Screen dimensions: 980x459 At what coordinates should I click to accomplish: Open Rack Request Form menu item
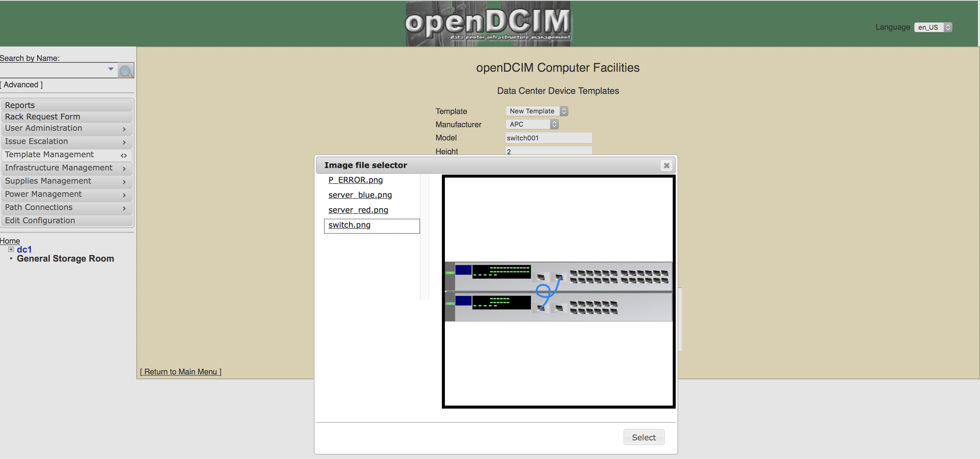click(x=67, y=116)
